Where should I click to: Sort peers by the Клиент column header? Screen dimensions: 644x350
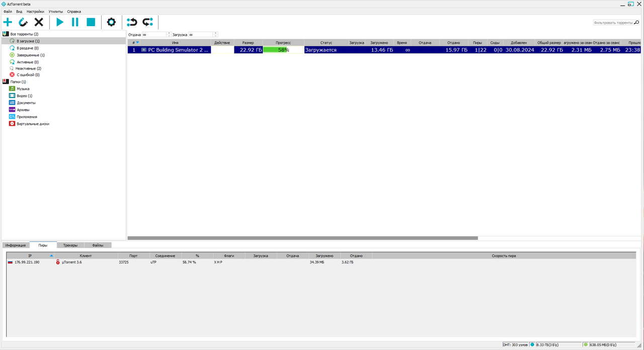click(86, 256)
